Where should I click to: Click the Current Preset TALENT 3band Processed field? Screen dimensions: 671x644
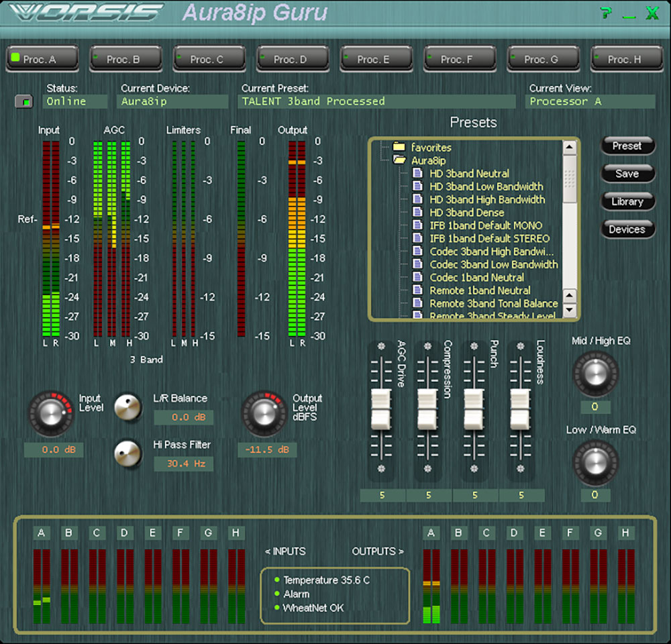click(x=376, y=101)
